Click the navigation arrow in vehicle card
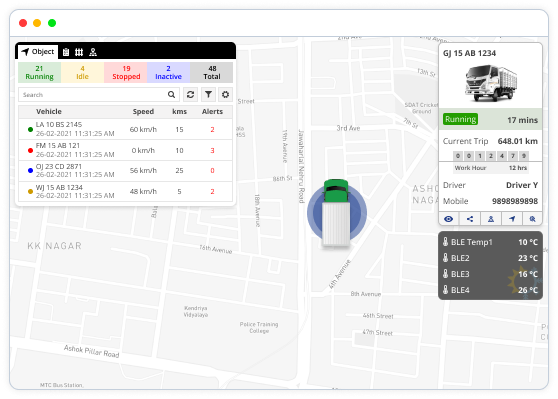Image resolution: width=558 pixels, height=399 pixels. tap(512, 219)
